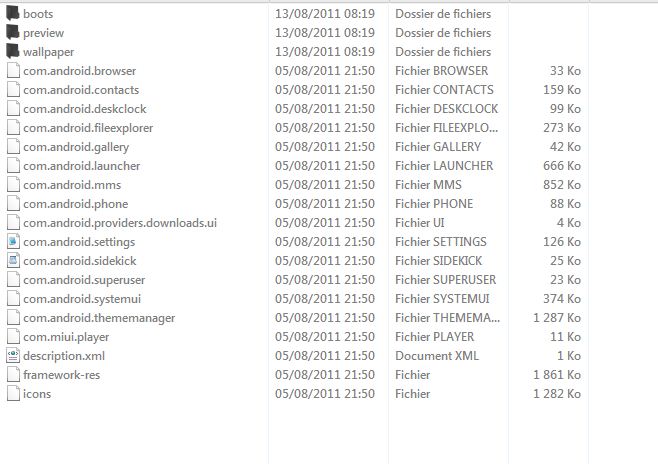The height and width of the screenshot is (464, 658).
Task: Select the com.android.systemui entry
Action: pos(82,299)
